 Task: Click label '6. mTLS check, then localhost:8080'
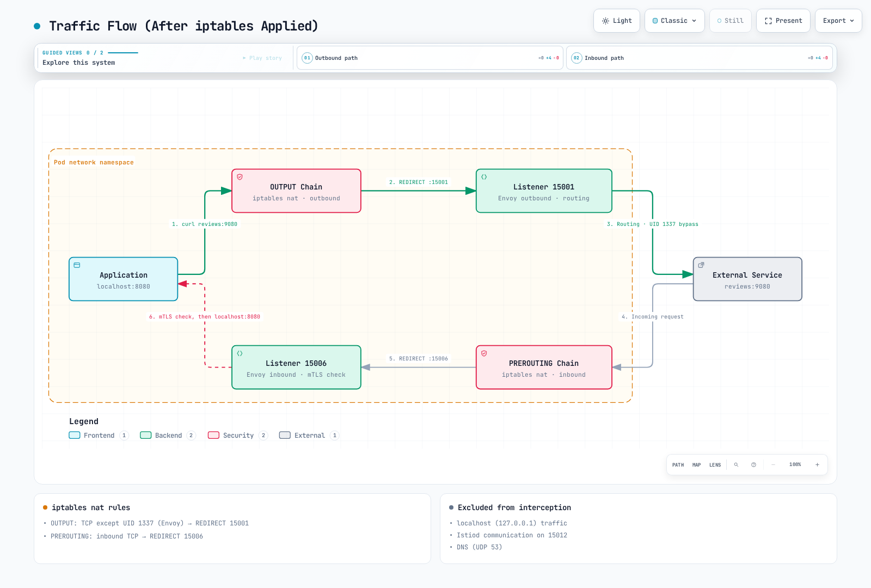point(205,317)
